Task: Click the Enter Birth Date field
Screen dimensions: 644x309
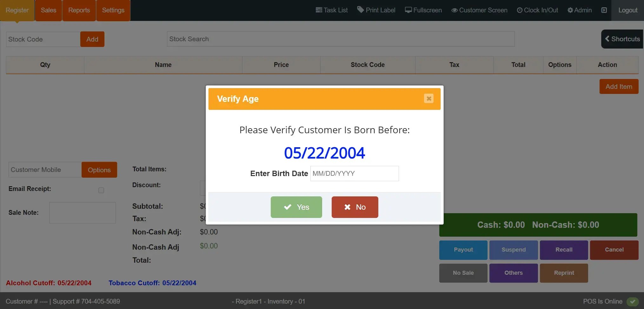Action: coord(354,174)
